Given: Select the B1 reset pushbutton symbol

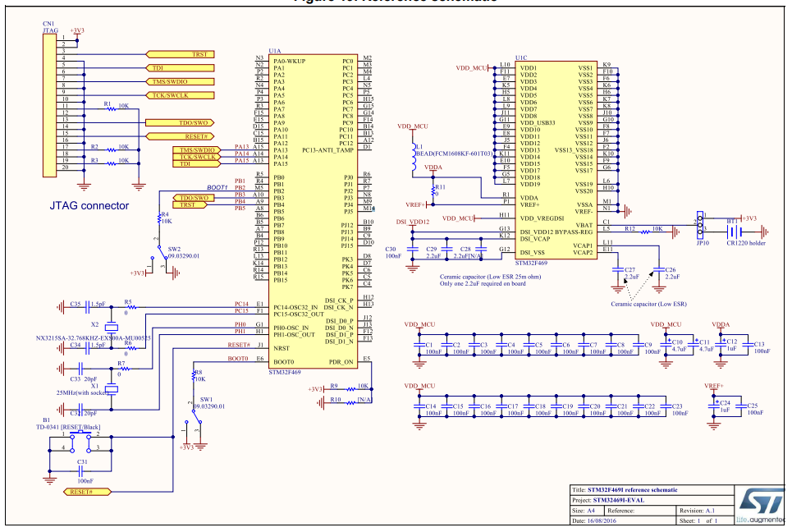Looking at the screenshot, I should [80, 441].
